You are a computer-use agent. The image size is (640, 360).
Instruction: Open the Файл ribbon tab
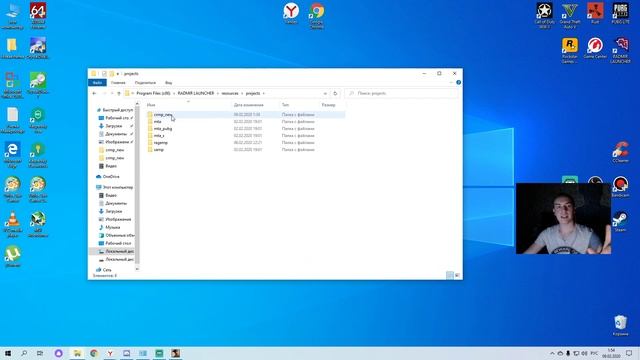coord(97,83)
